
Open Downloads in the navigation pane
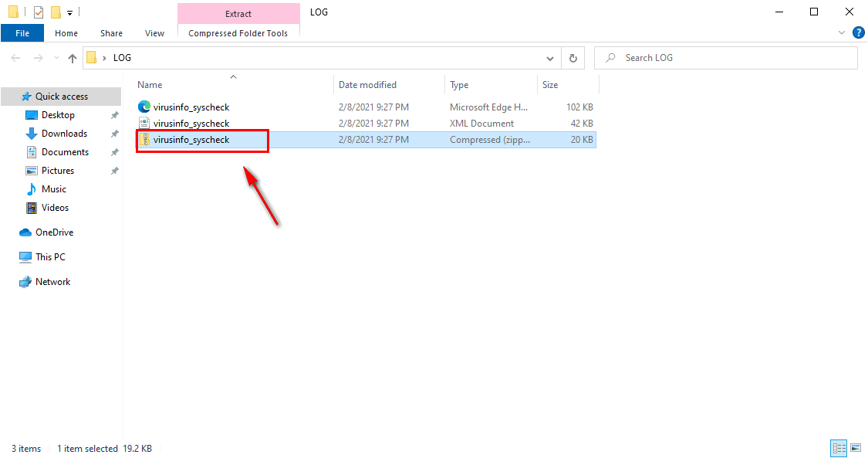(64, 134)
